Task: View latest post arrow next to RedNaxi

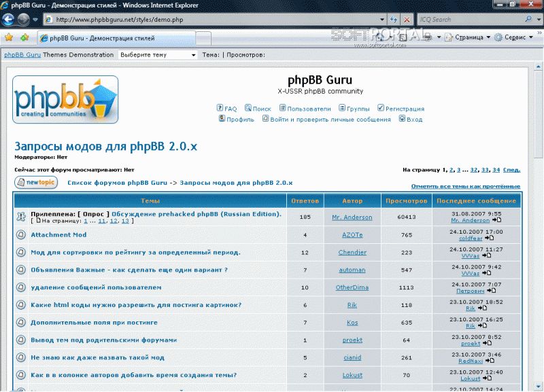Action: click(x=490, y=361)
